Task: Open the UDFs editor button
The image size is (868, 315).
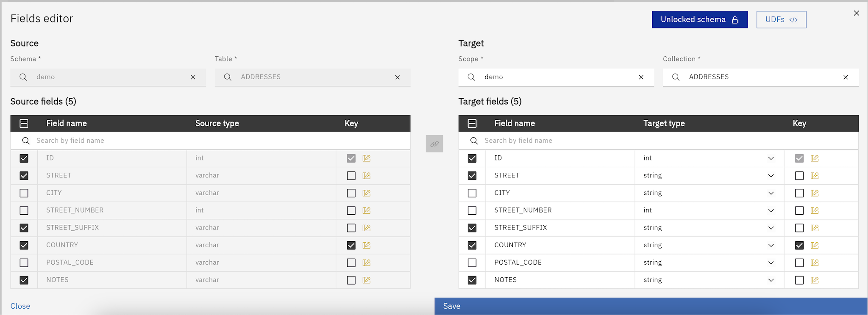Action: (782, 19)
